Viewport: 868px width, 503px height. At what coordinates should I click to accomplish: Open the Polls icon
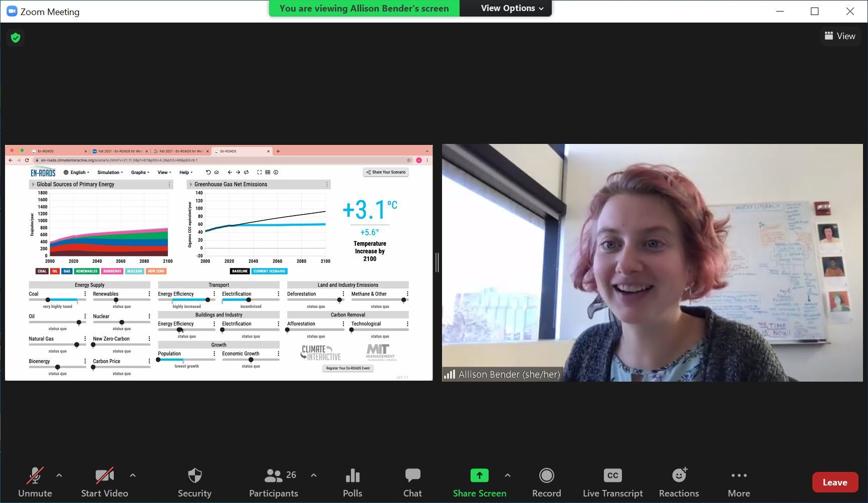click(352, 476)
